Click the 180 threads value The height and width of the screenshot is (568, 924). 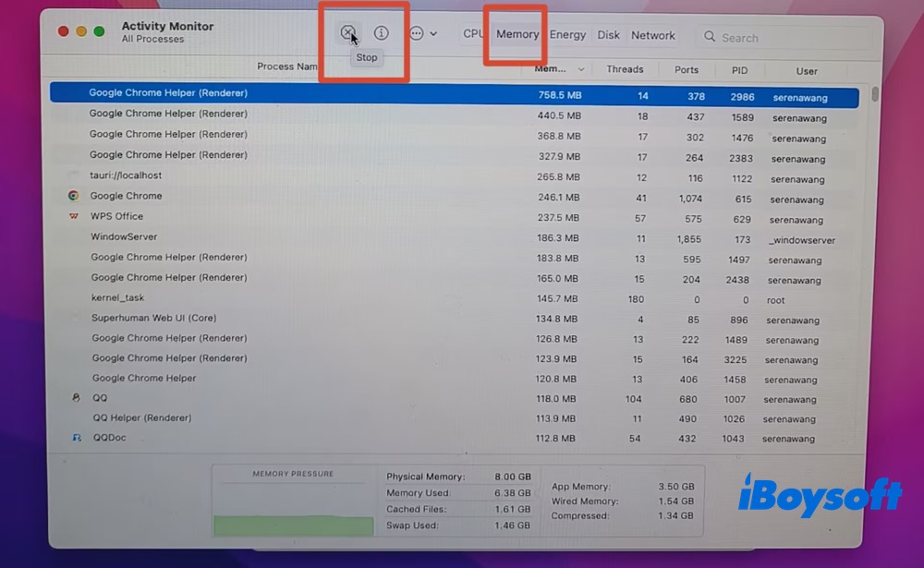point(636,298)
